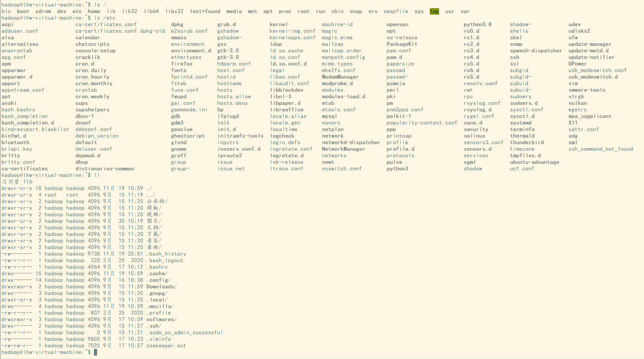Click the 'firefox' directory name

click(182, 64)
